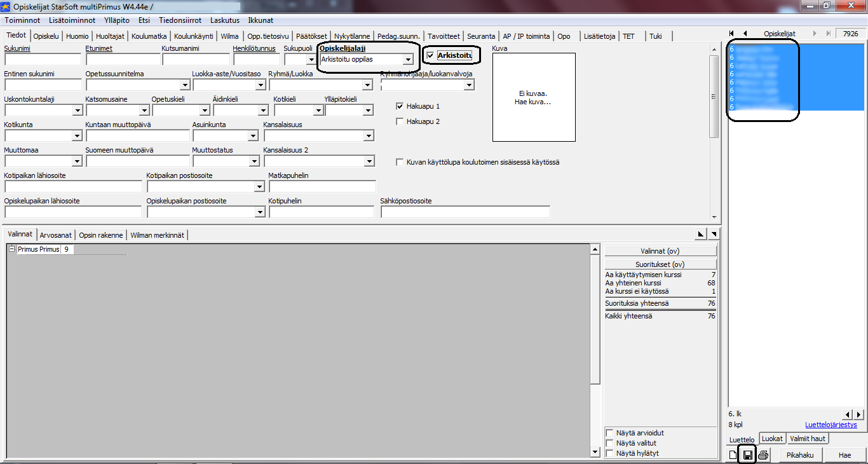Enable Näytä valitut checkbox
This screenshot has height=464, width=868.
(610, 443)
